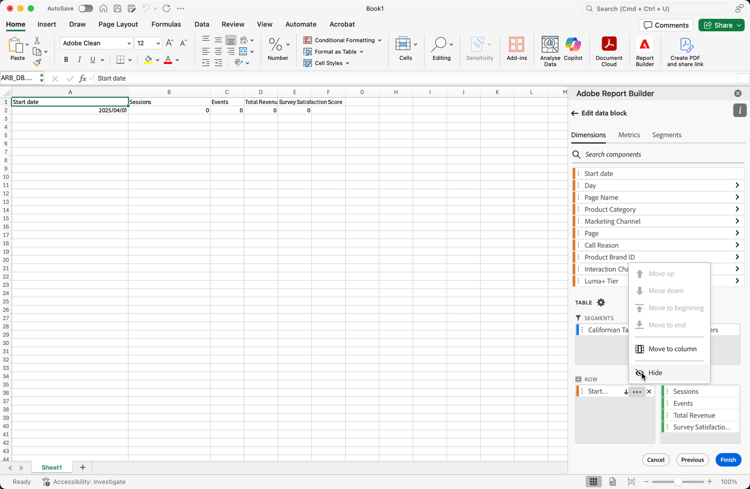
Task: Open the Editing magnifier icon
Action: (439, 44)
